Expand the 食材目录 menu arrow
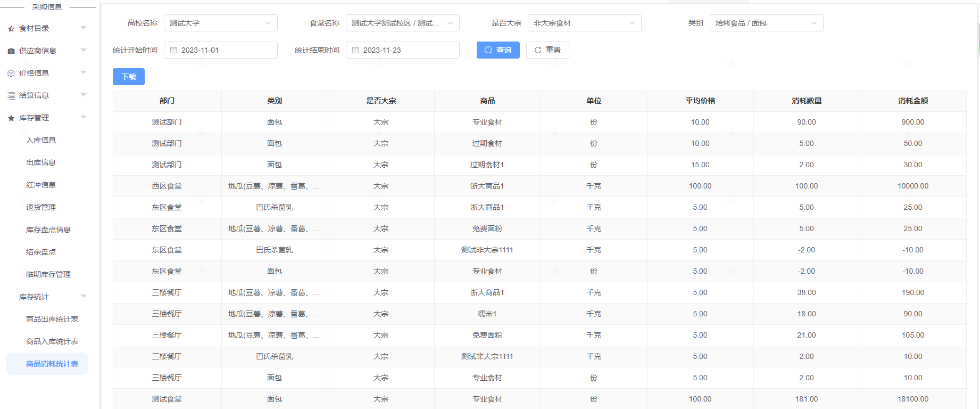 pos(84,28)
